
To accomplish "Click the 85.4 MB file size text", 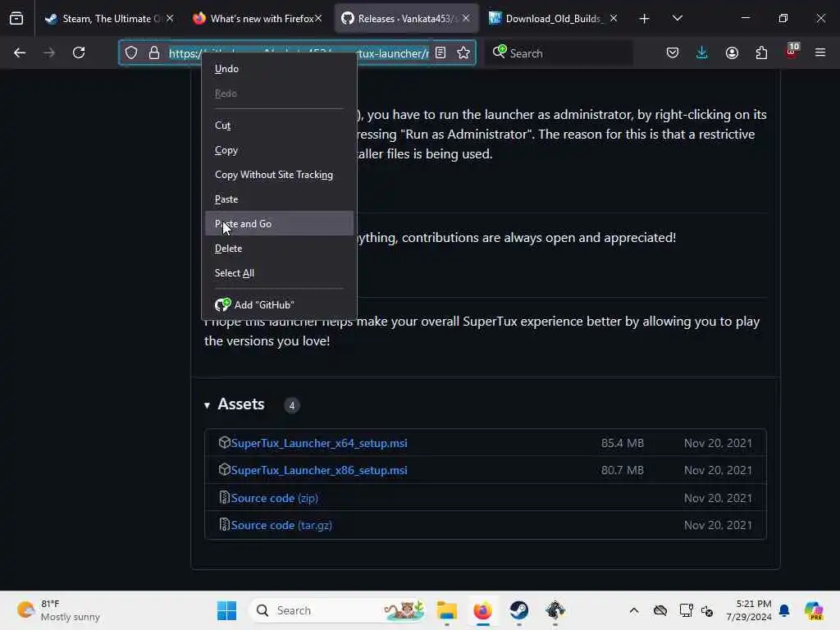I will tap(623, 443).
